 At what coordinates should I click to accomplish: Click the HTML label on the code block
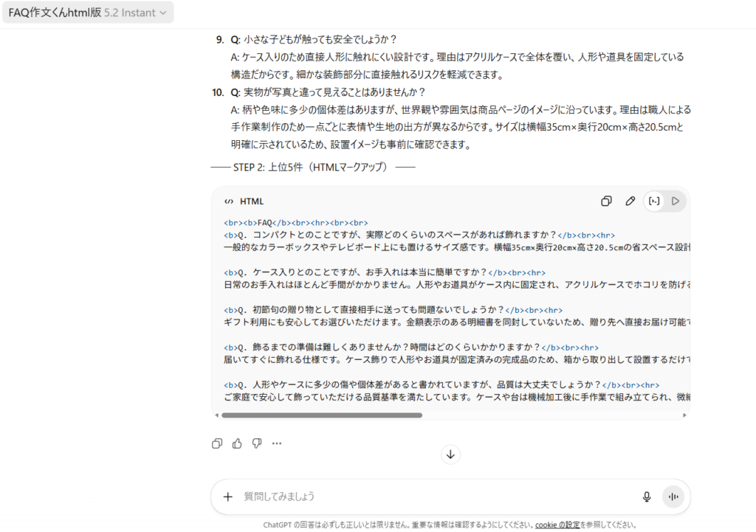(x=251, y=201)
